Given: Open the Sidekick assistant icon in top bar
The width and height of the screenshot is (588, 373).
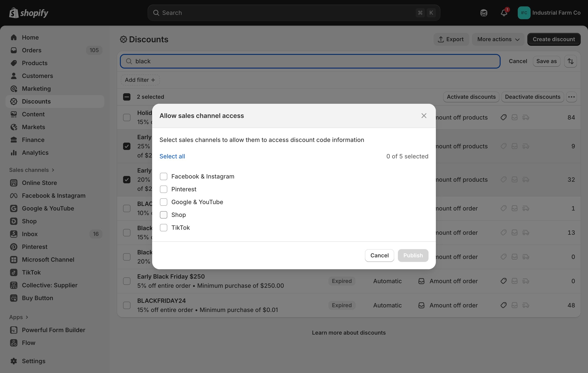Looking at the screenshot, I should coord(483,13).
